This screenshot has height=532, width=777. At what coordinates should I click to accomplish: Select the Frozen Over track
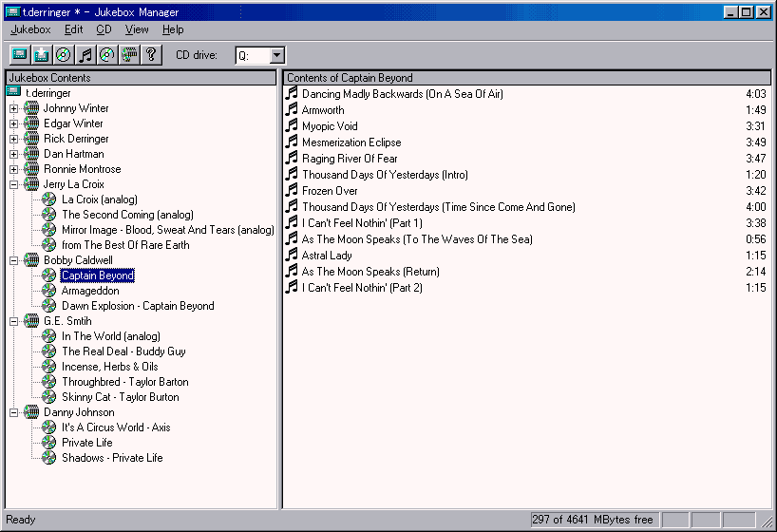[x=330, y=191]
